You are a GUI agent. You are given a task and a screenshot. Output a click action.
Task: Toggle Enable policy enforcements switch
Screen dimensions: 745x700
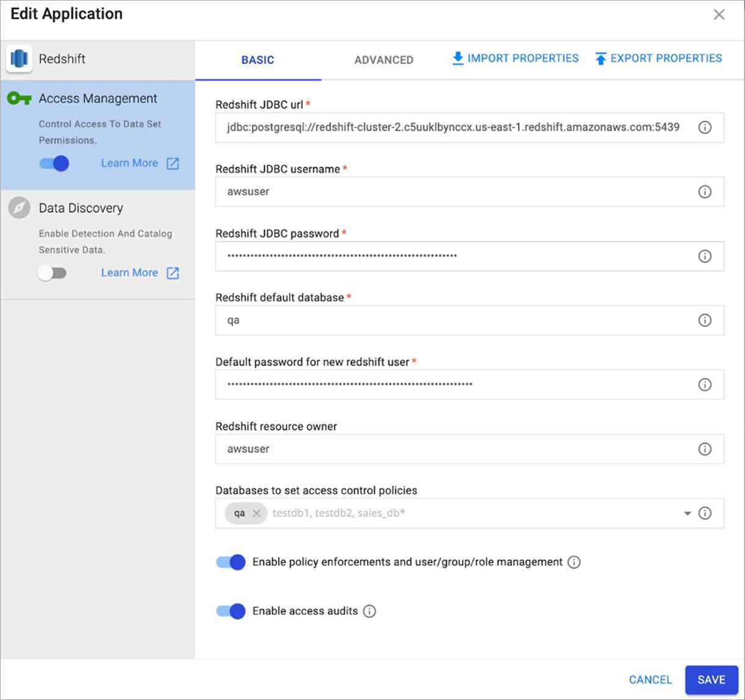(x=231, y=562)
